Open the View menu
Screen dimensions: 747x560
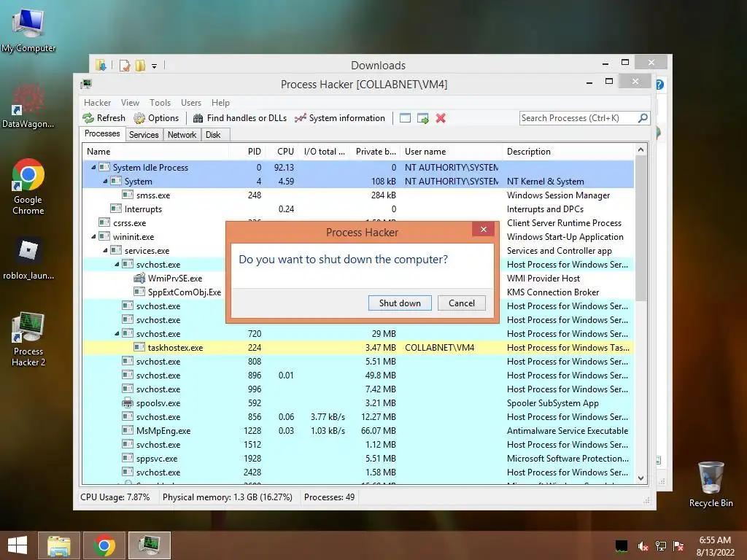click(x=130, y=102)
